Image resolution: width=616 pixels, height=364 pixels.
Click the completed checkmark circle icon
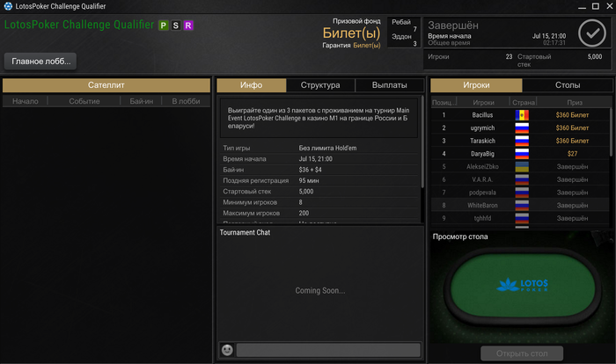[x=592, y=33]
